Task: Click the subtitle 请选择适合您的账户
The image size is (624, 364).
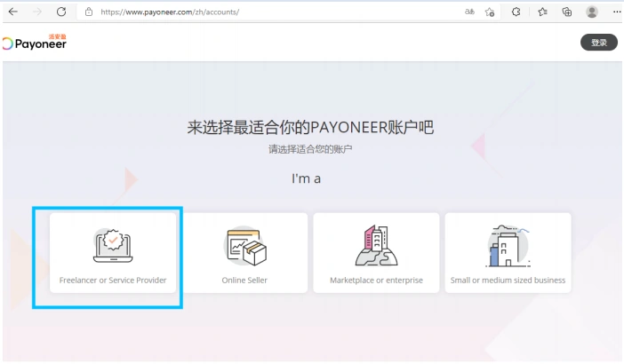Action: click(x=310, y=149)
